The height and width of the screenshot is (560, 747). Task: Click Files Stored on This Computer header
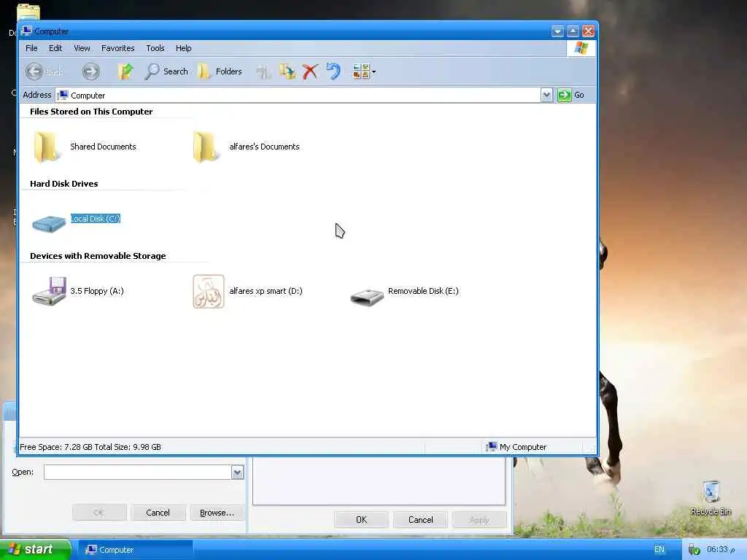[91, 112]
